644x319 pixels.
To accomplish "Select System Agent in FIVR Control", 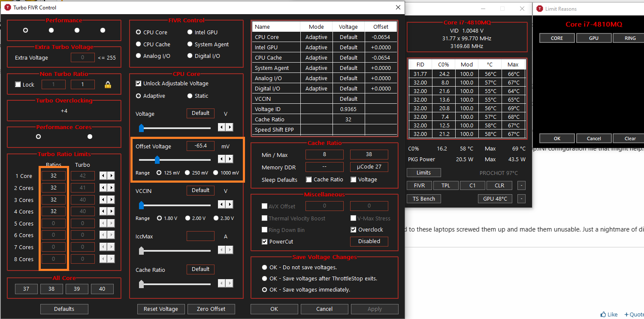I will click(x=190, y=44).
